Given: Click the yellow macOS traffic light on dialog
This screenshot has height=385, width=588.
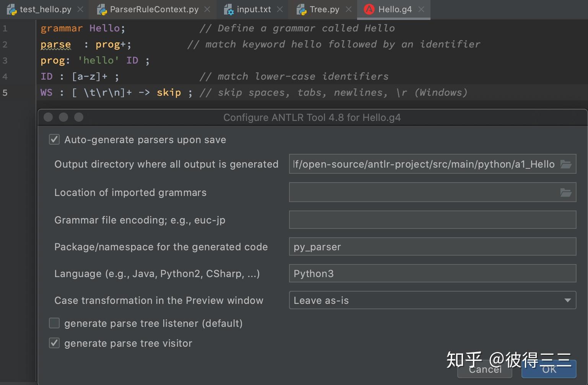Looking at the screenshot, I should (63, 117).
